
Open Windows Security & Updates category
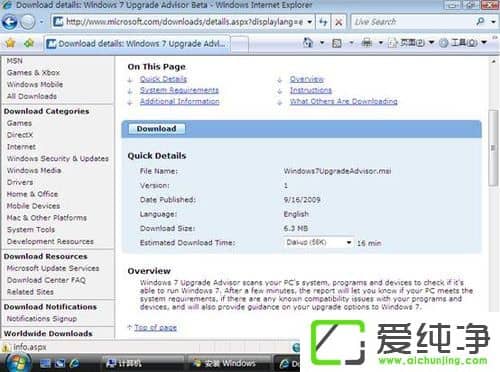pos(58,159)
